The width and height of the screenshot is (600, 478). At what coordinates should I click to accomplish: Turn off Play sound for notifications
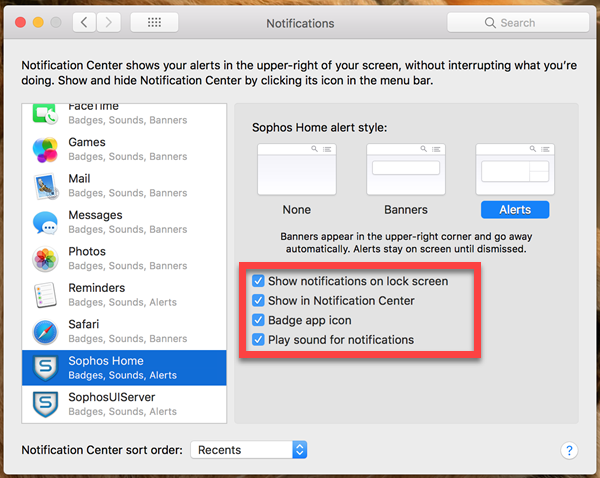[259, 340]
